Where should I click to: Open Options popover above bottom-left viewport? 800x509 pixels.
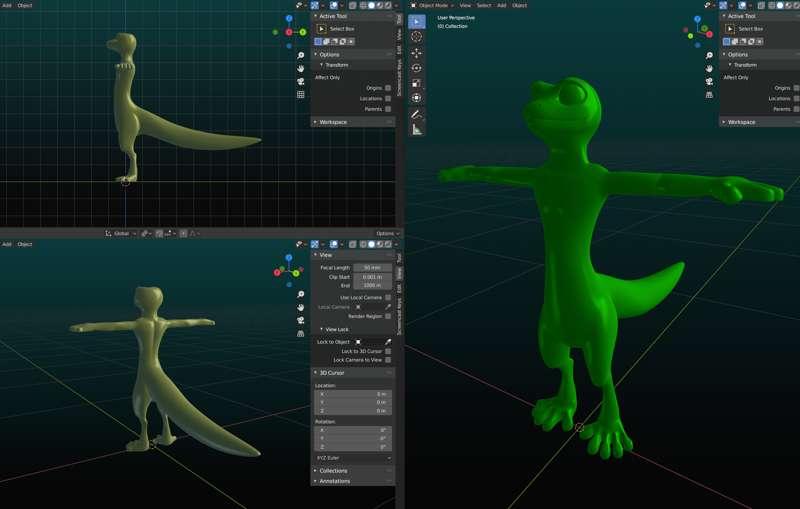point(387,233)
